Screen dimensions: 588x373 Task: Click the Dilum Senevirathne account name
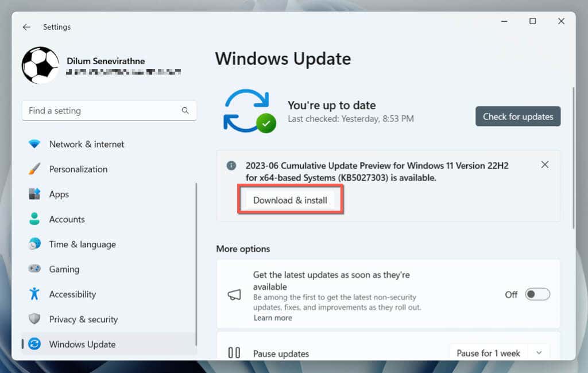[106, 61]
